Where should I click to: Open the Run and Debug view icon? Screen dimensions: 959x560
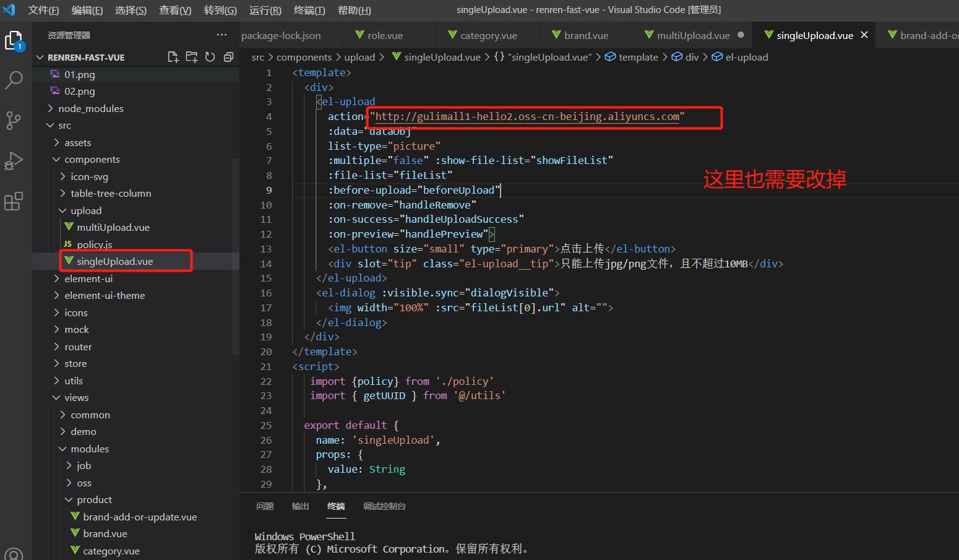[x=14, y=161]
